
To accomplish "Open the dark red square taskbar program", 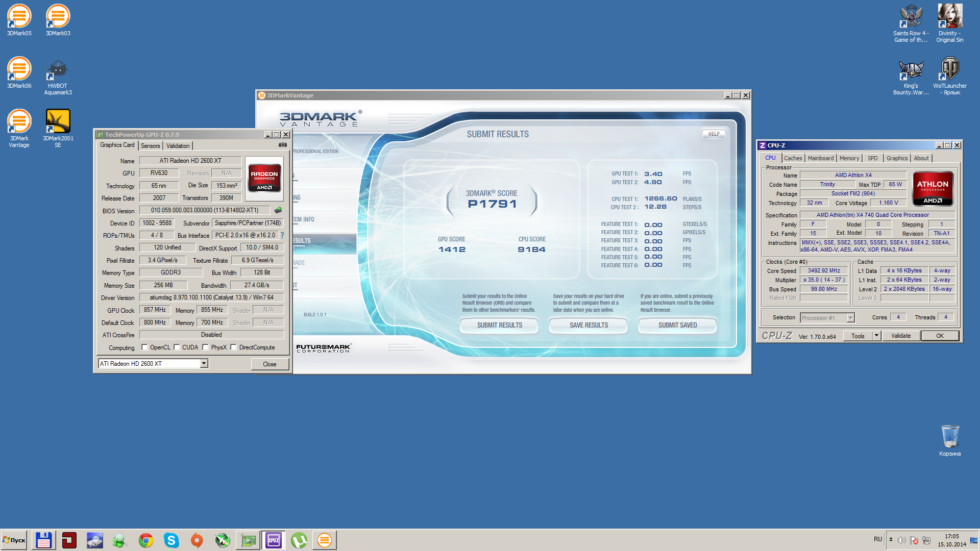I will [x=69, y=540].
